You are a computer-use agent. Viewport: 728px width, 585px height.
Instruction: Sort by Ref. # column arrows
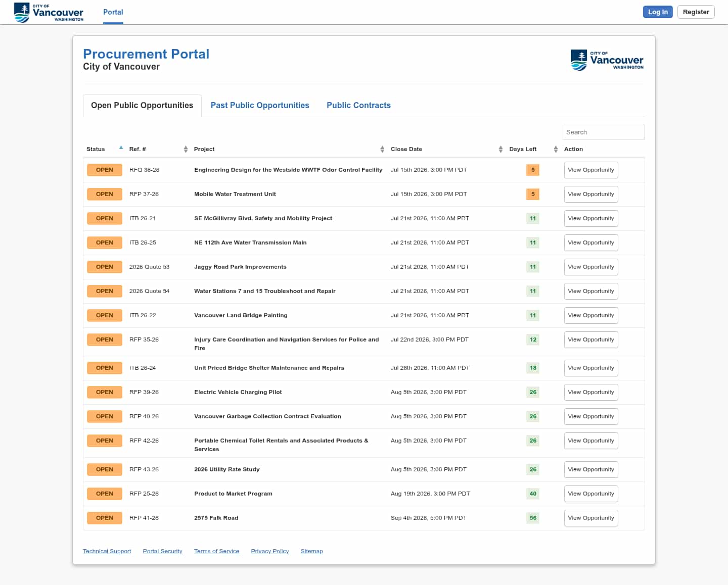click(186, 149)
